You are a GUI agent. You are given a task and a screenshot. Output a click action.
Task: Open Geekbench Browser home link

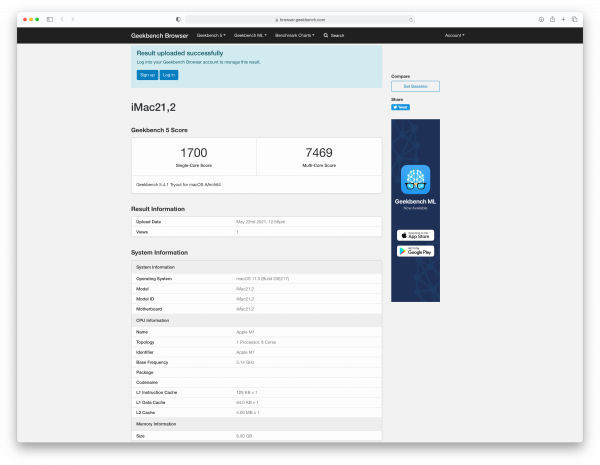point(160,36)
